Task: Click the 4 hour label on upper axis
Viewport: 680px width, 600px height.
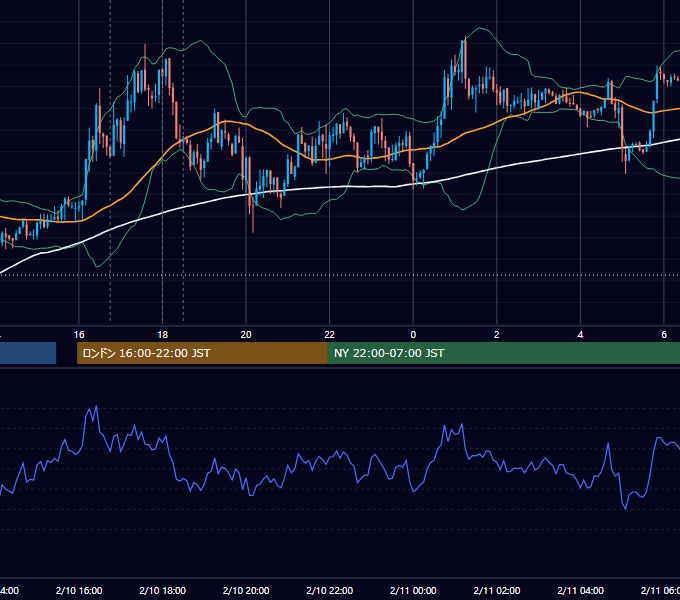Action: coord(580,334)
